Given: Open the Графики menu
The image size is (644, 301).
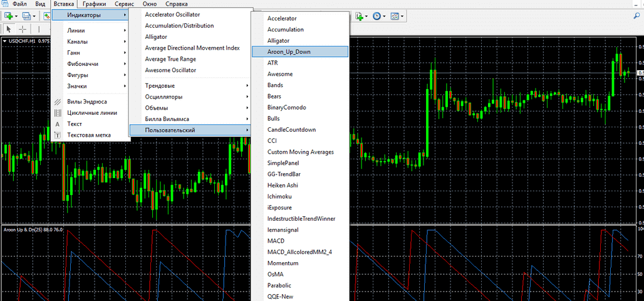Looking at the screenshot, I should (x=94, y=4).
